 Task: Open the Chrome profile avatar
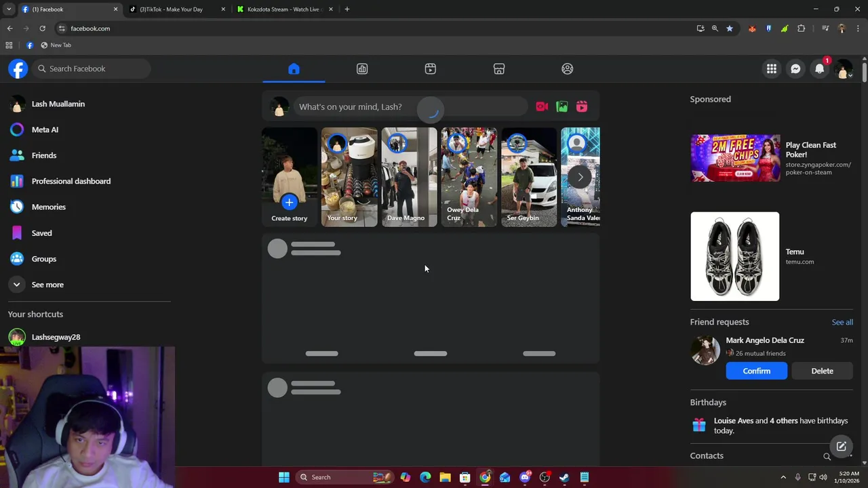click(842, 28)
